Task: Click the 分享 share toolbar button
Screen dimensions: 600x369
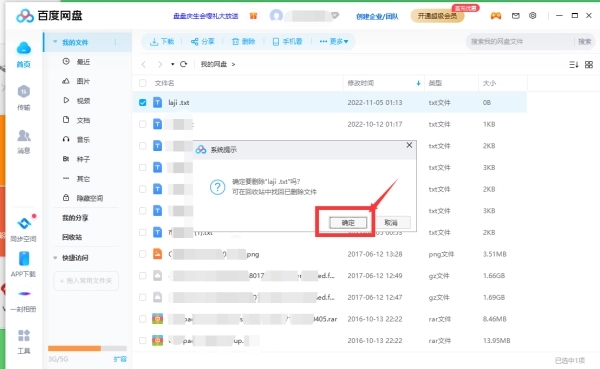Action: (202, 41)
